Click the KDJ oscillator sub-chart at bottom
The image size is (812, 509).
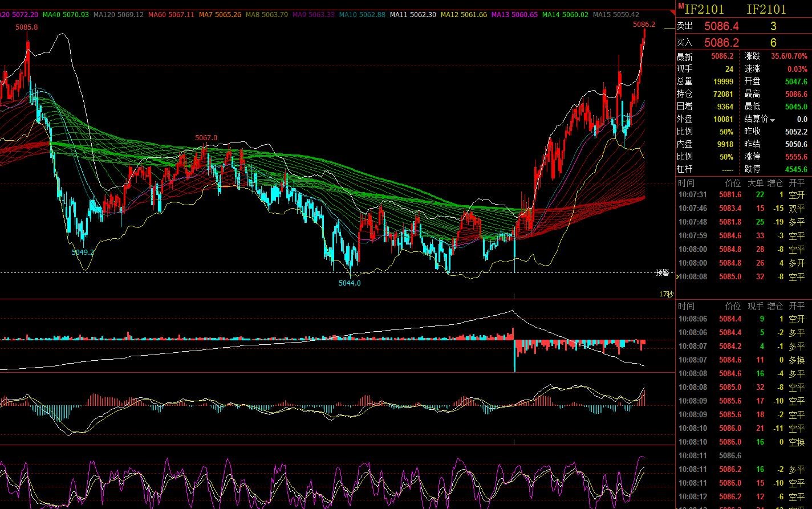pos(336,478)
